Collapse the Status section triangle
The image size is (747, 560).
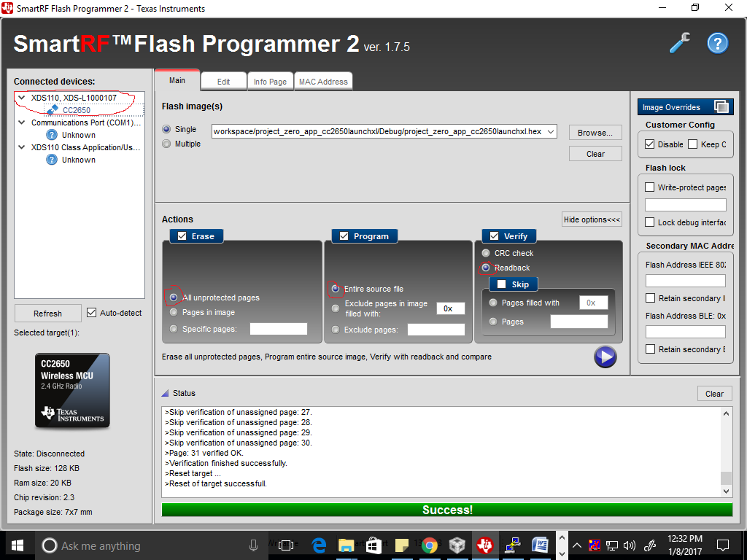(x=166, y=393)
